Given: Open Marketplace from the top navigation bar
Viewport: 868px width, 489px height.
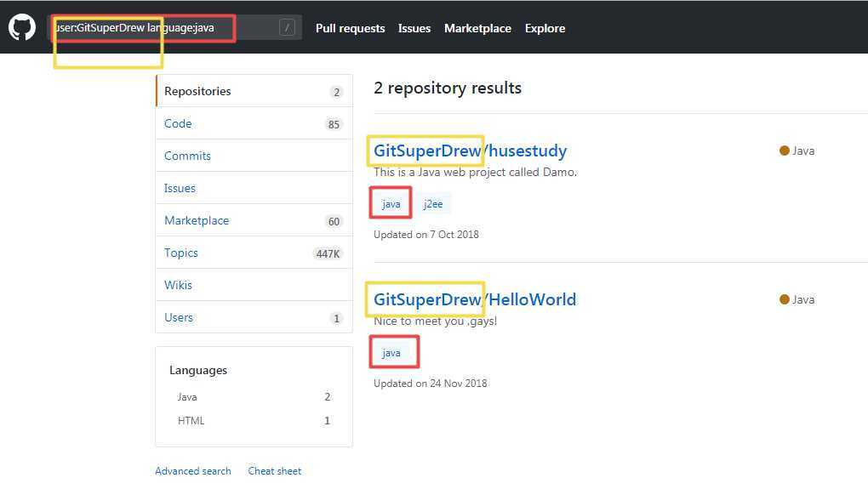Looking at the screenshot, I should (477, 28).
